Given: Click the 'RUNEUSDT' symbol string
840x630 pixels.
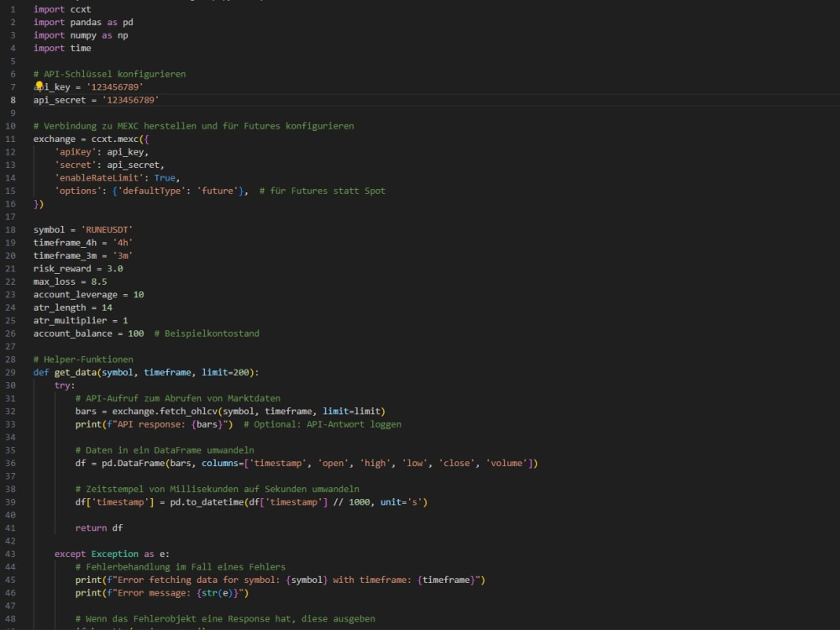Looking at the screenshot, I should tap(107, 230).
